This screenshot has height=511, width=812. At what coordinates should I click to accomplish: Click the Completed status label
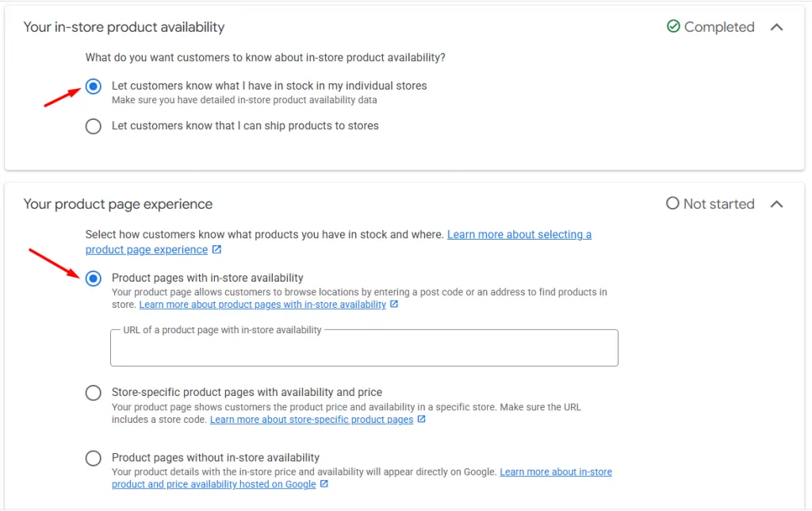point(720,27)
